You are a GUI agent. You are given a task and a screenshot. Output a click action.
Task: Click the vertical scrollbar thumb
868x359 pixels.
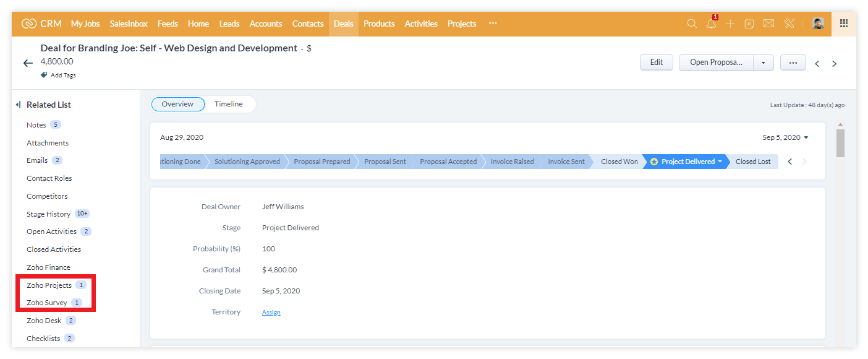(840, 144)
